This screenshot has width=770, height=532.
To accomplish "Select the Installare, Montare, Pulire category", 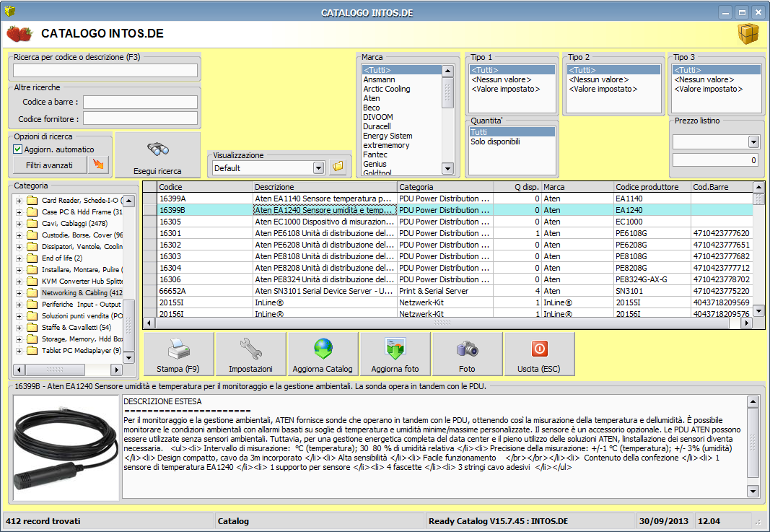I will click(82, 270).
